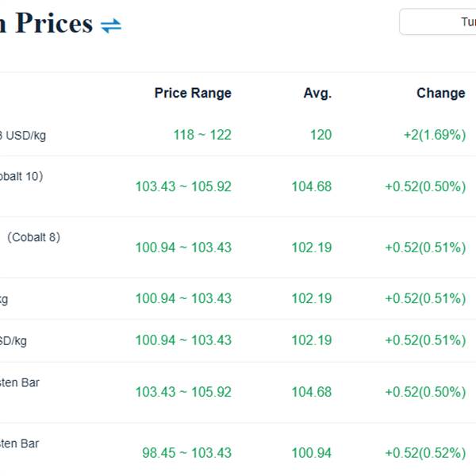Viewport: 476px width, 476px height.
Task: Click the 98.45 ~ 103.43 price range
Action: (x=186, y=453)
